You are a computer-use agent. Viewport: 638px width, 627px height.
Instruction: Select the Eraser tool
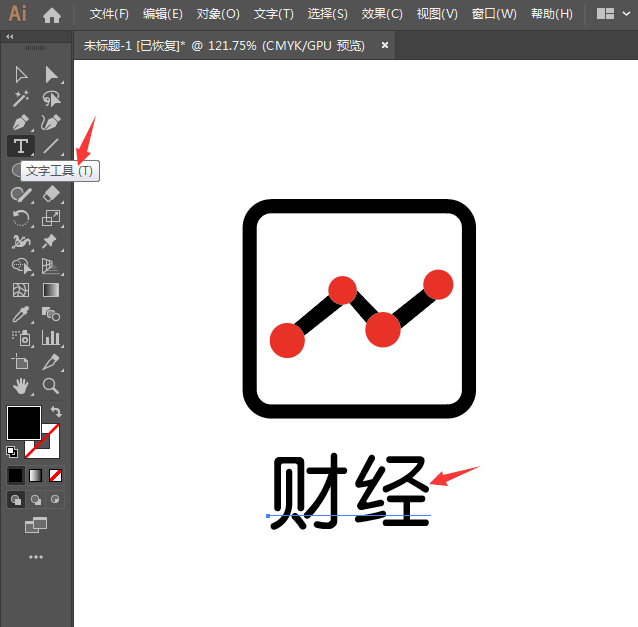pos(51,194)
